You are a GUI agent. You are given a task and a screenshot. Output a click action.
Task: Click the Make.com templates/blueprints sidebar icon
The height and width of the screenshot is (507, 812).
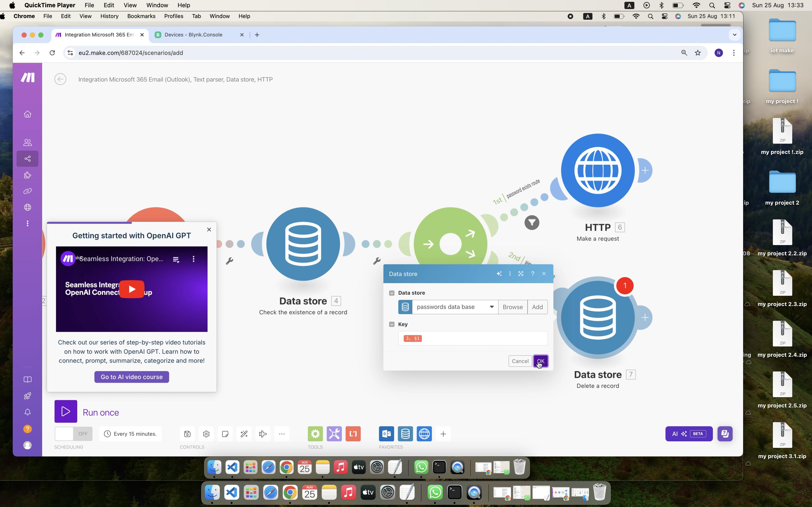(x=27, y=175)
